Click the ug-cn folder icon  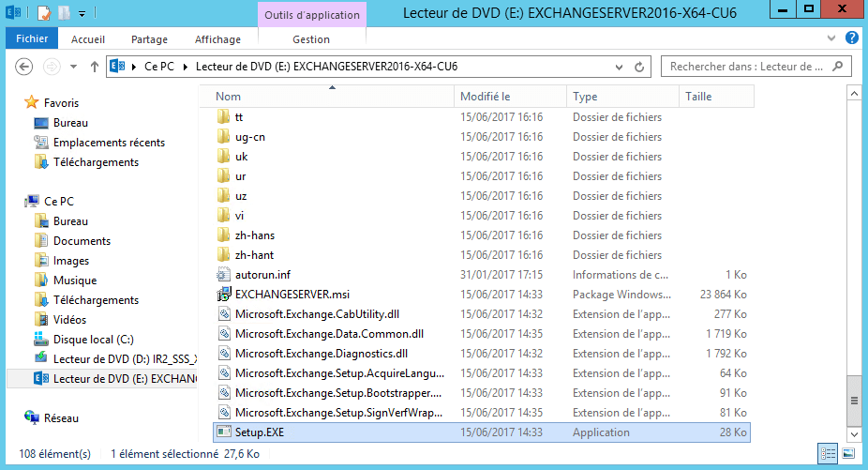click(x=224, y=136)
